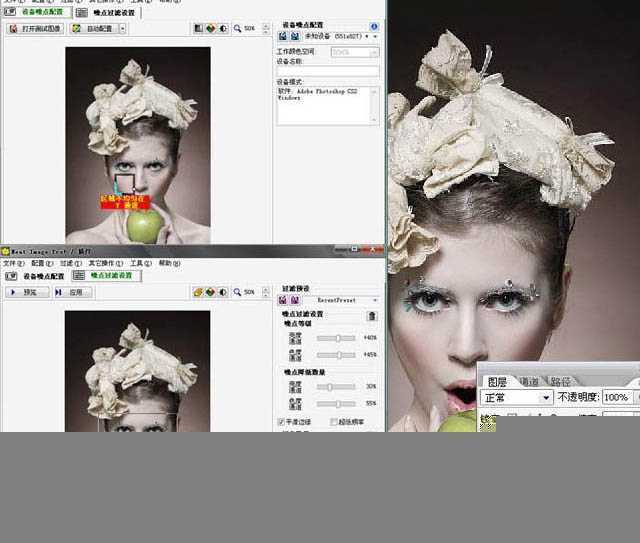Click save-profile icon in device noise profile panel

coord(295,36)
